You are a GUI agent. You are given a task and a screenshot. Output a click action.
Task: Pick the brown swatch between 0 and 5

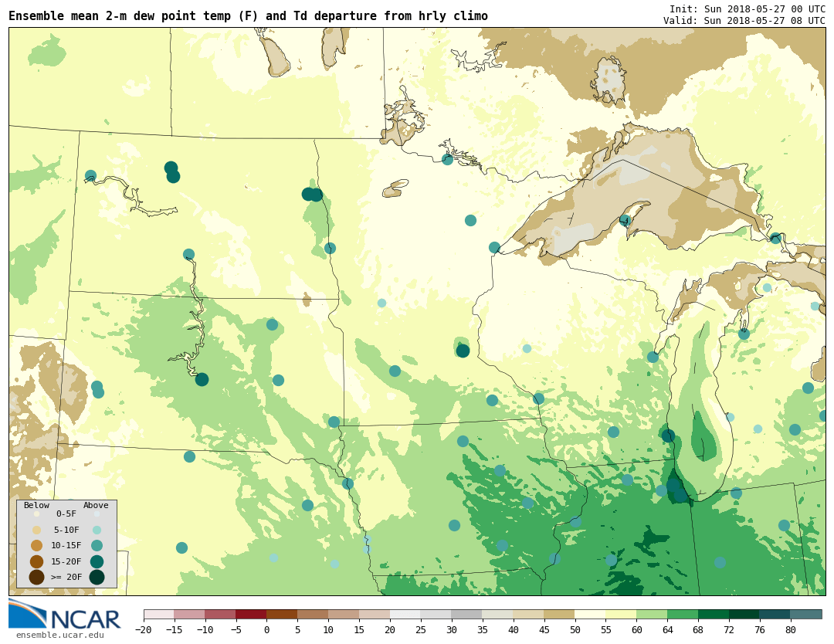(x=283, y=615)
